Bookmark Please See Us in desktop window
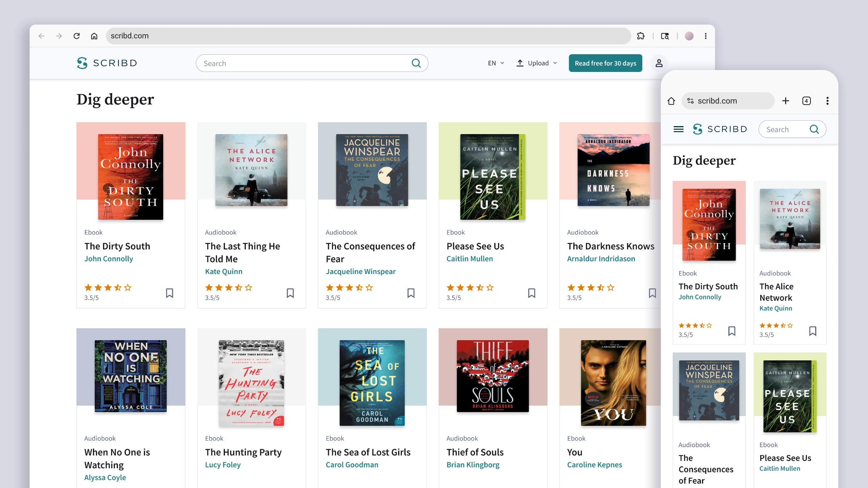The image size is (868, 488). pos(532,293)
